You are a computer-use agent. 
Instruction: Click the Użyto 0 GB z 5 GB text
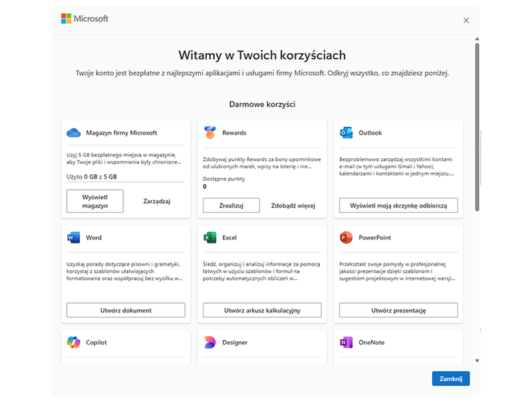pyautogui.click(x=92, y=176)
